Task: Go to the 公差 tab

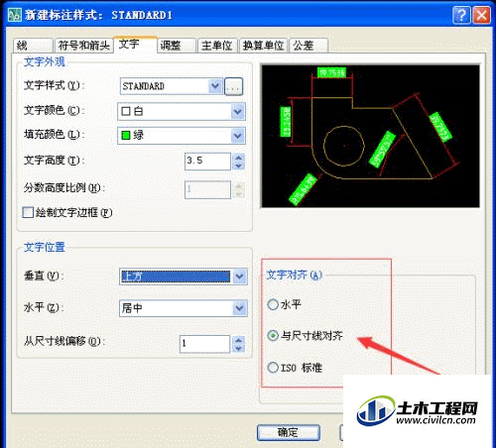Action: click(x=309, y=46)
